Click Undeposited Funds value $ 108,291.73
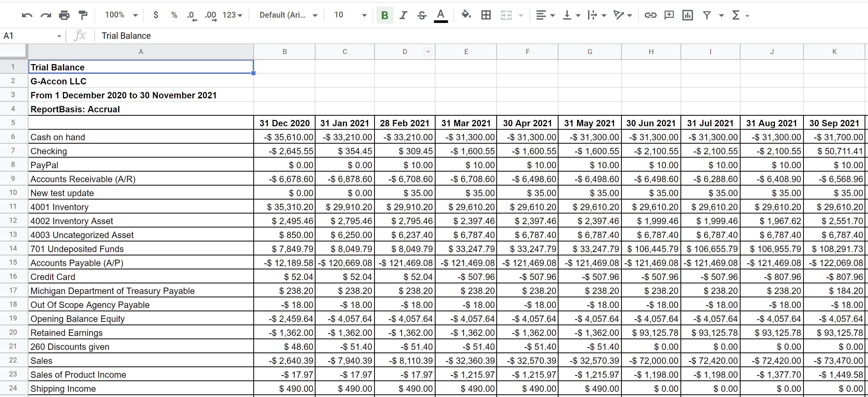Viewport: 868px width, 397px height. pos(834,249)
